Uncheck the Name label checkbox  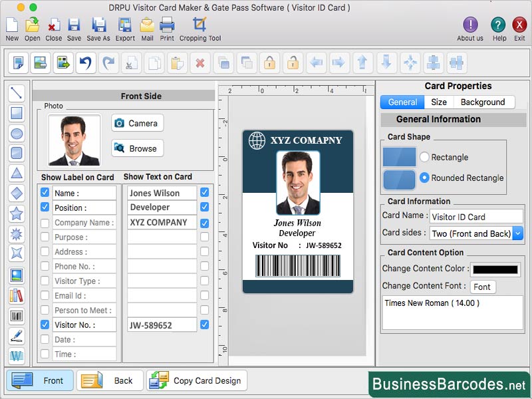pos(44,193)
